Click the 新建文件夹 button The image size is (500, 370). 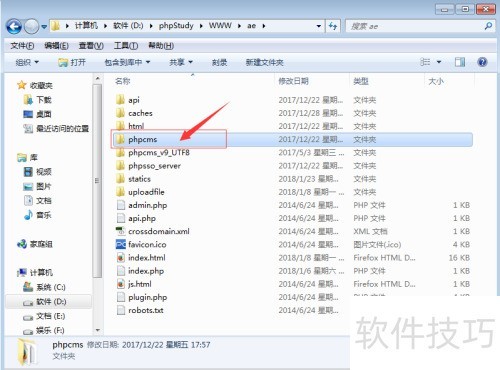click(x=264, y=62)
